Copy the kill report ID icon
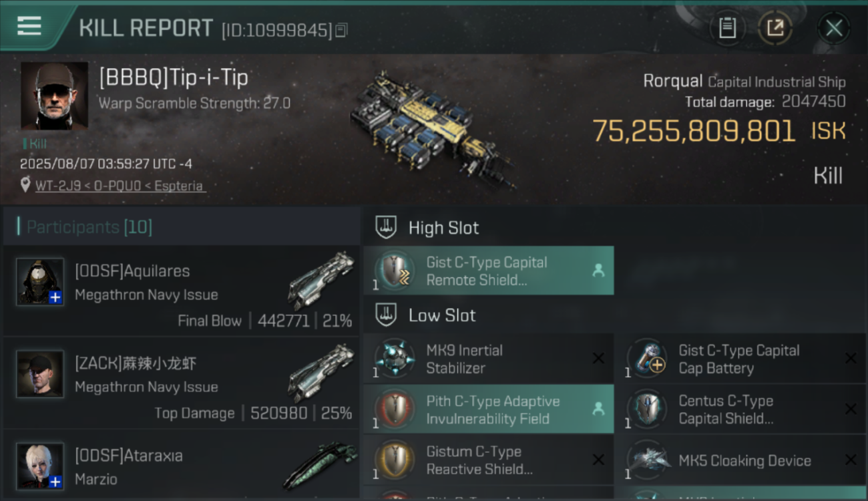Viewport: 868px width, 501px height. [x=341, y=30]
